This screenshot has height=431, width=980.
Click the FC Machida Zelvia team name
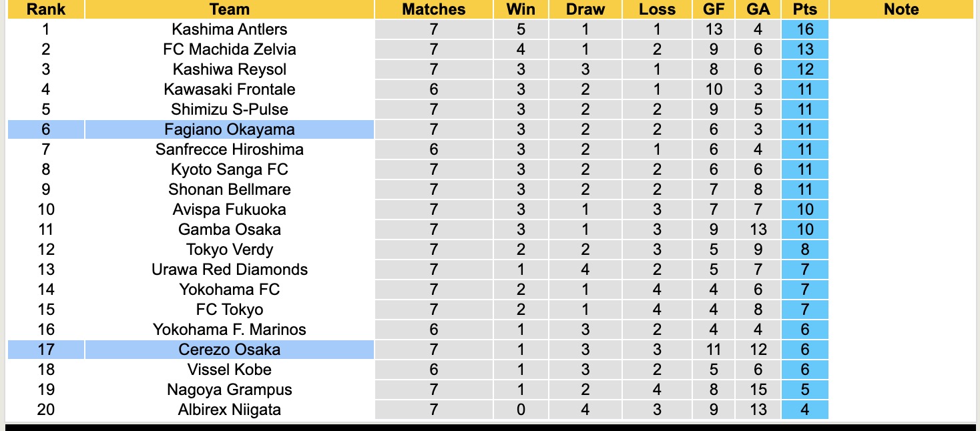(229, 49)
